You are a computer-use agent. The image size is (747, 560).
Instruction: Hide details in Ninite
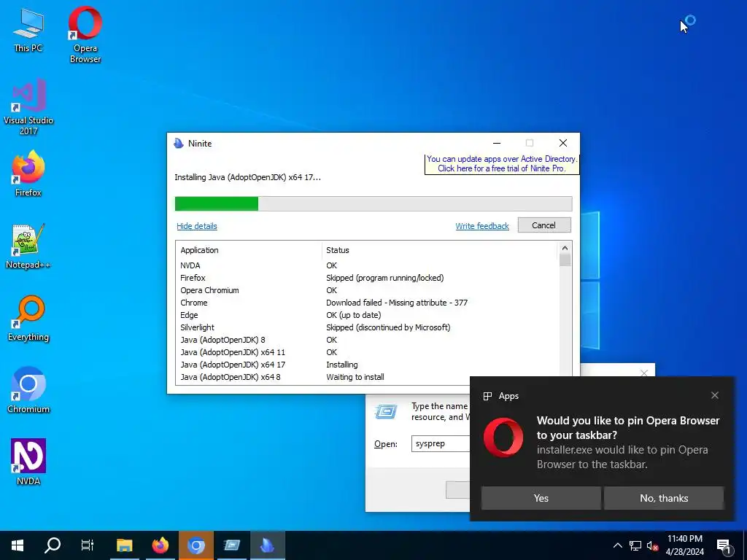pos(197,226)
